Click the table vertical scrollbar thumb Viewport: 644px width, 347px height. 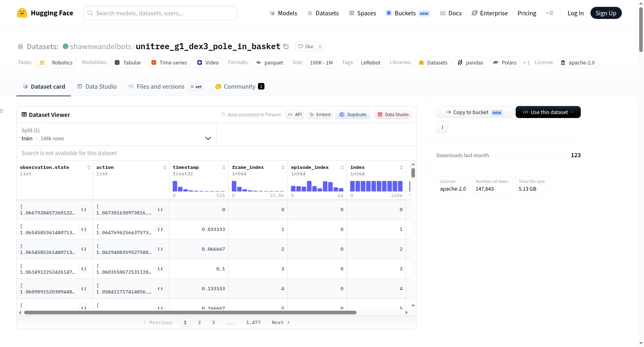[413, 173]
